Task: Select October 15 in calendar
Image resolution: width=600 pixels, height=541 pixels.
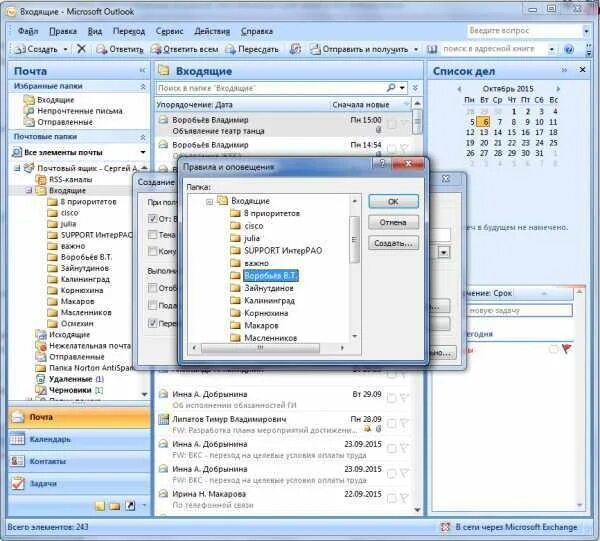Action: pos(512,132)
